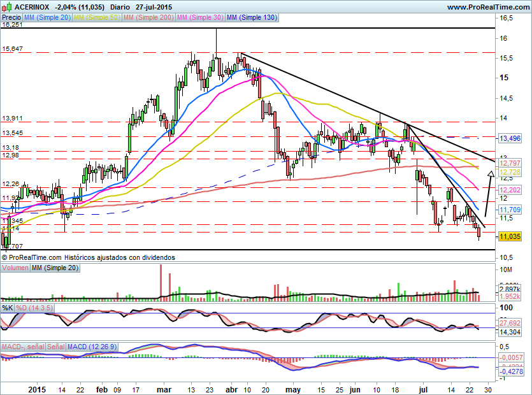Click the candlestick icon beside ACERINOX title
Image resolution: width=532 pixels, height=395 pixels.
(7, 7)
